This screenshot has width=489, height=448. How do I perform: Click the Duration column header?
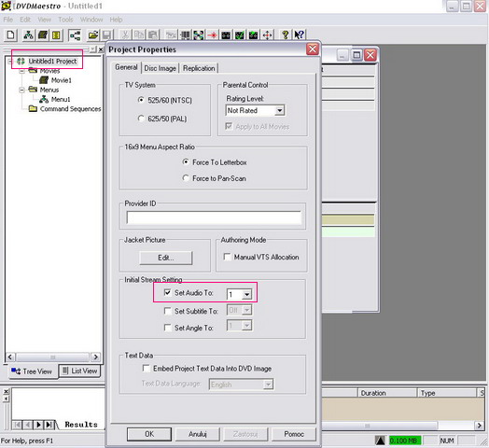tap(386, 393)
